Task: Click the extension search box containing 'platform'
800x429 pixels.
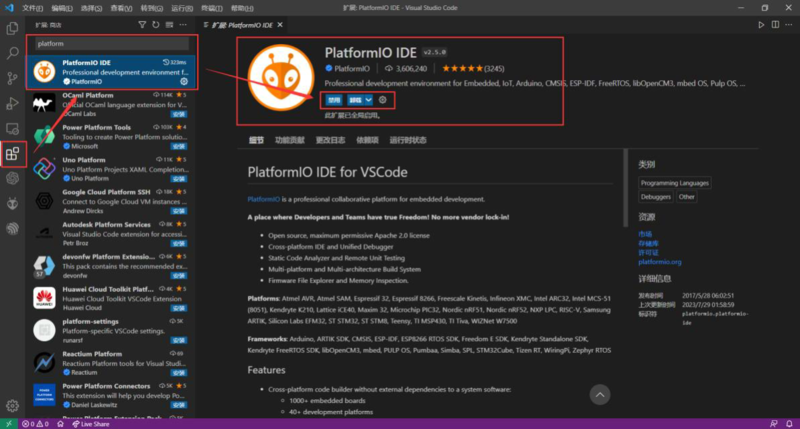Action: pos(110,44)
